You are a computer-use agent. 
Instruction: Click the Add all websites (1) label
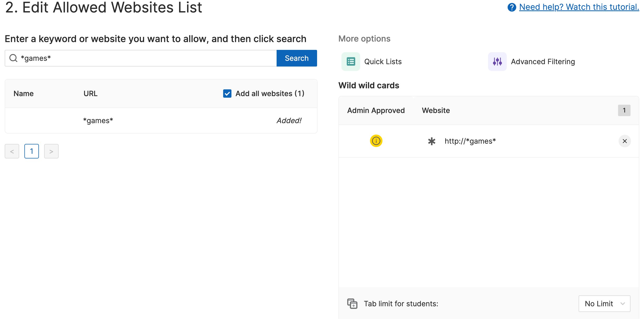[x=270, y=94]
